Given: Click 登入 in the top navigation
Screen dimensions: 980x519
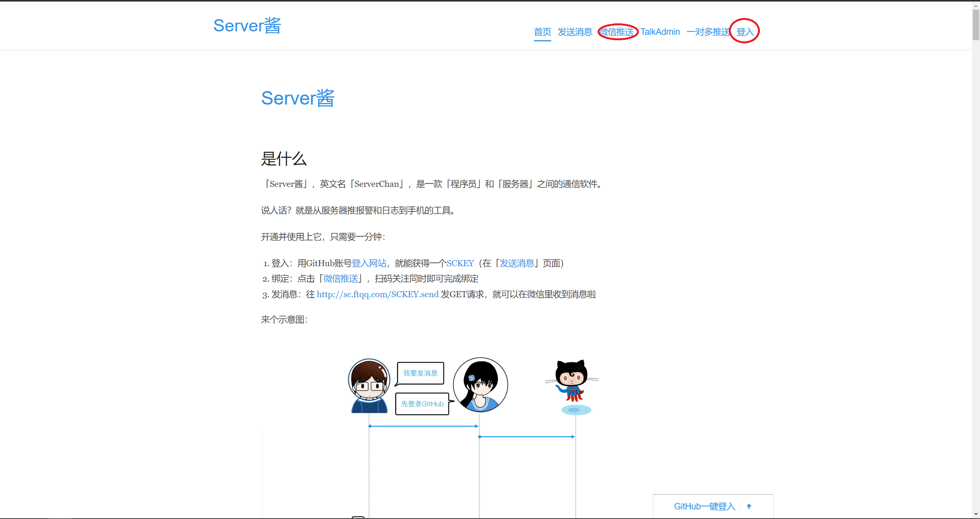Looking at the screenshot, I should (x=745, y=32).
